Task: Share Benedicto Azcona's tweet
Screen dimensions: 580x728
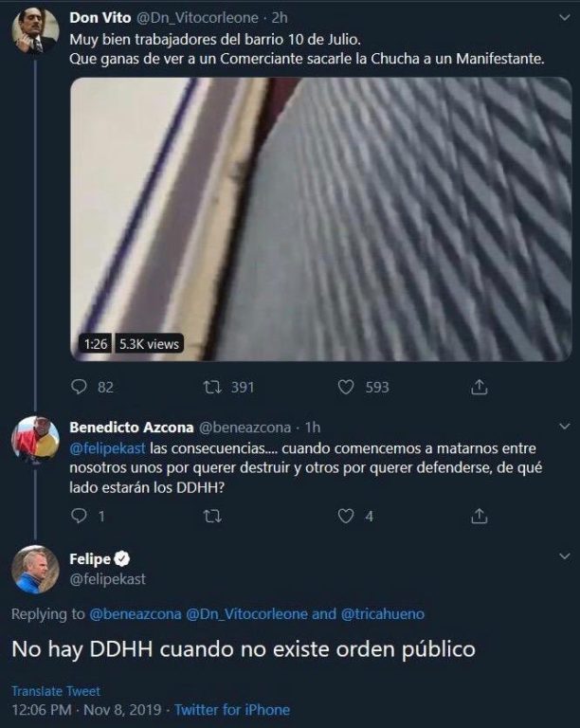Action: click(480, 516)
